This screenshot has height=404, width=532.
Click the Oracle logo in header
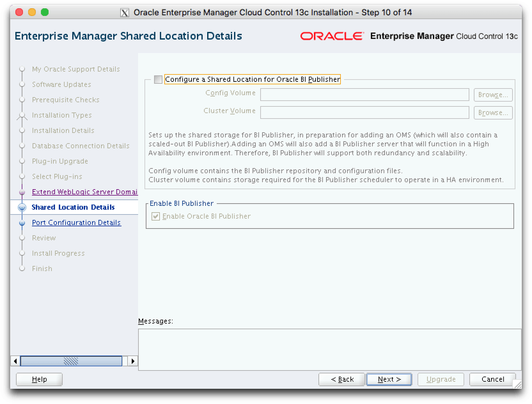click(332, 36)
